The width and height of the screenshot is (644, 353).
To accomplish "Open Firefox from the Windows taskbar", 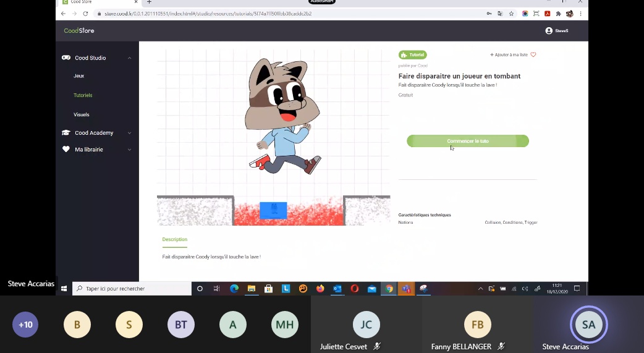I will pyautogui.click(x=320, y=289).
